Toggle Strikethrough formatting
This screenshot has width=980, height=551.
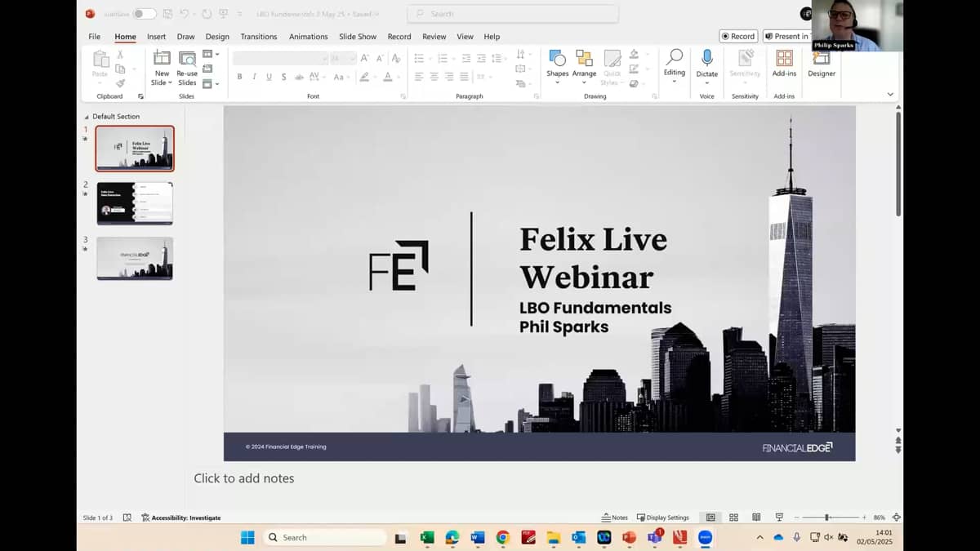click(x=299, y=77)
